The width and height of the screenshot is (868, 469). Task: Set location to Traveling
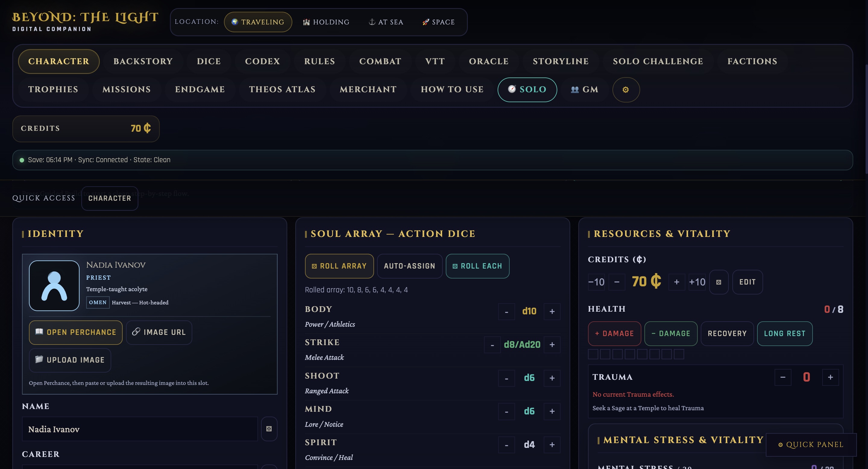coord(258,22)
